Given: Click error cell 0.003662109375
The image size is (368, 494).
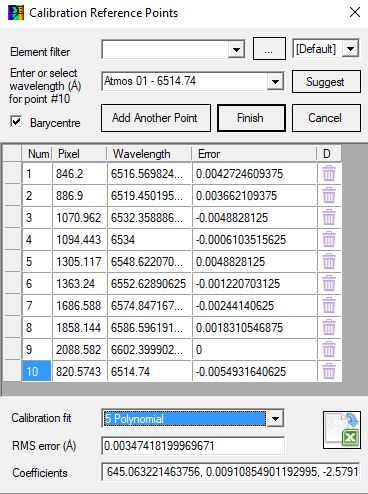Looking at the screenshot, I should click(x=254, y=196).
